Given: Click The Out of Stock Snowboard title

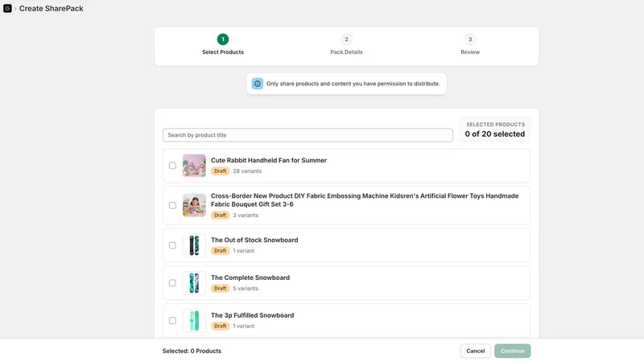Looking at the screenshot, I should pos(254,240).
